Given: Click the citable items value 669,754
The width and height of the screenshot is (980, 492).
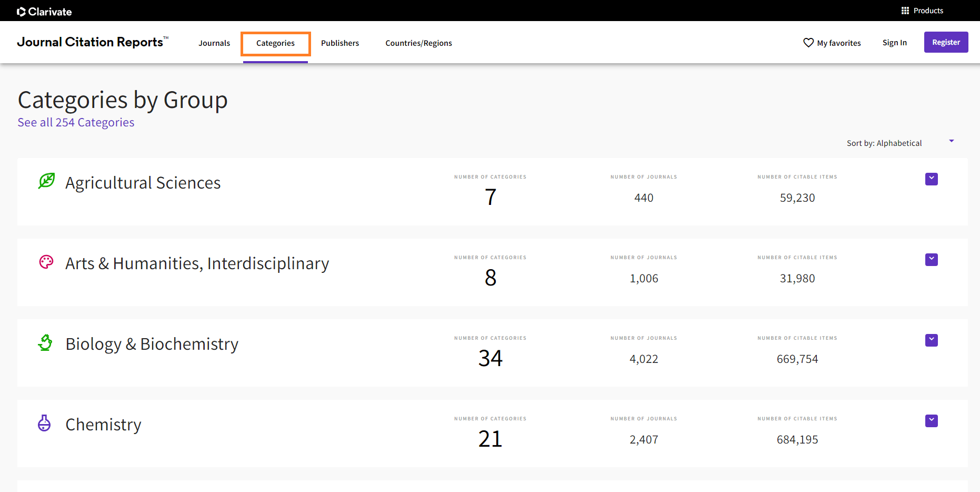Looking at the screenshot, I should coord(797,359).
